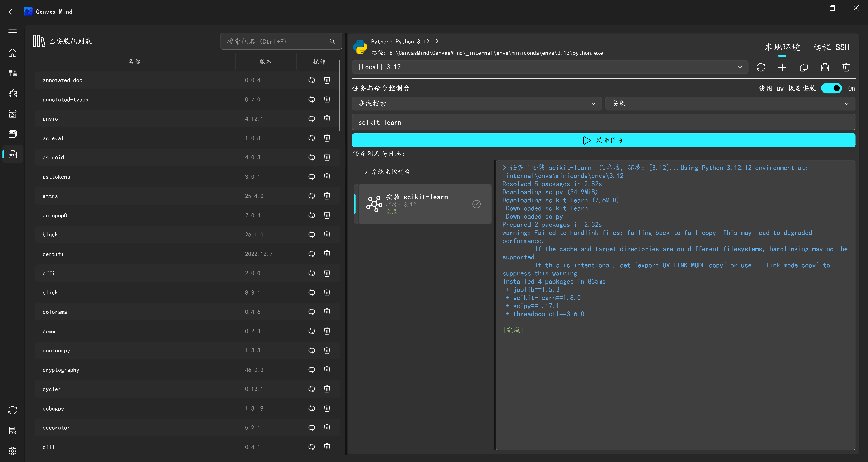The height and width of the screenshot is (462, 868).
Task: Click the 操作 column header
Action: click(x=319, y=62)
